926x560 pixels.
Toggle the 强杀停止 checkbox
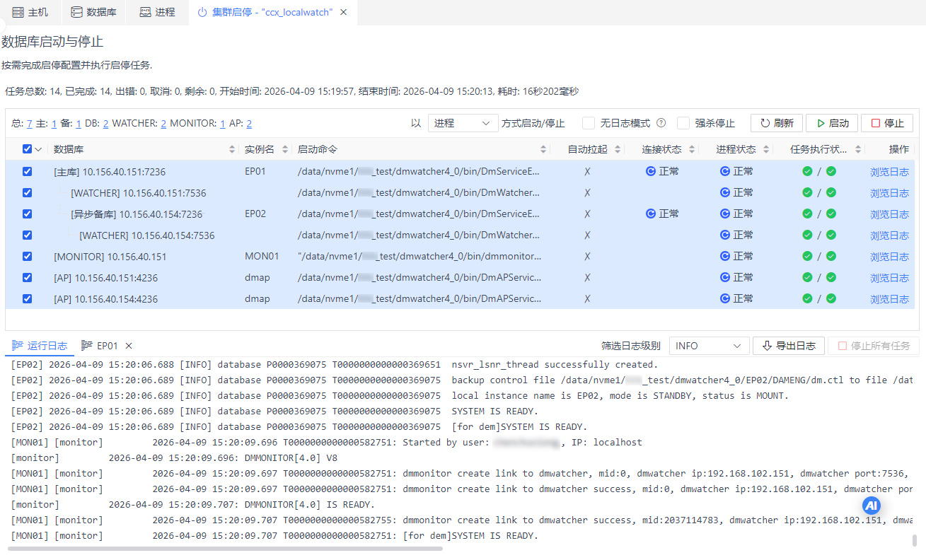click(x=683, y=123)
